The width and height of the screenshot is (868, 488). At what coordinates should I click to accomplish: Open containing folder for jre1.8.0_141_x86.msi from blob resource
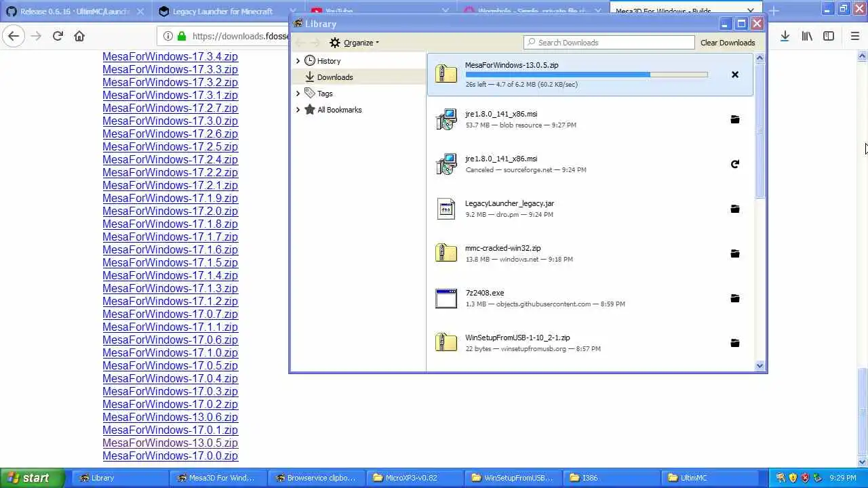(x=734, y=119)
